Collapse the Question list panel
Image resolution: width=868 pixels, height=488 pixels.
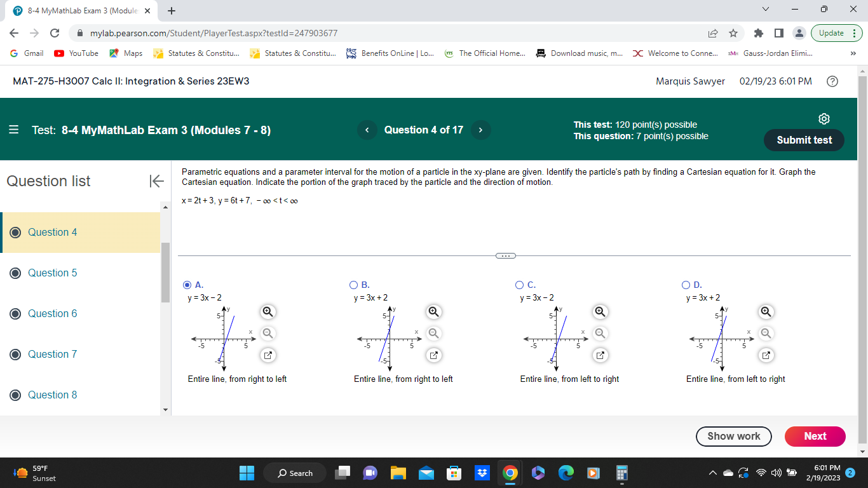(155, 181)
